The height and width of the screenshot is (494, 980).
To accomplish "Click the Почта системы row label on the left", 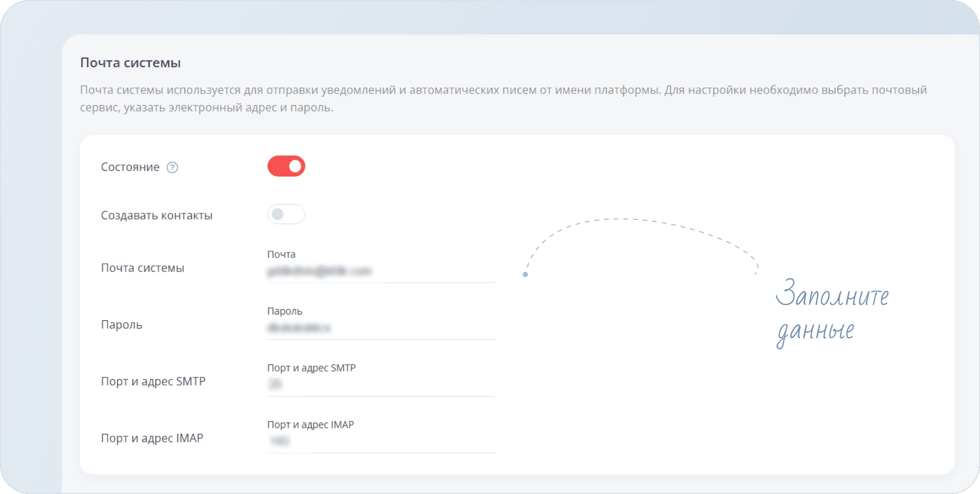I will [142, 268].
